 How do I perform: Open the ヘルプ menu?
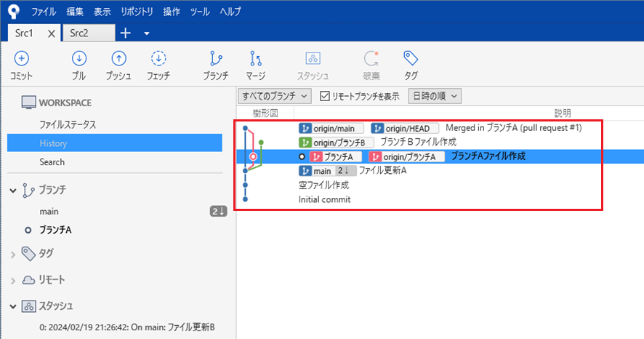tap(230, 12)
